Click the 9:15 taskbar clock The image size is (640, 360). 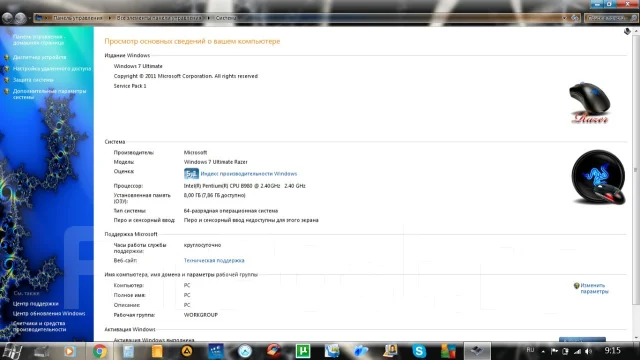tap(612, 351)
